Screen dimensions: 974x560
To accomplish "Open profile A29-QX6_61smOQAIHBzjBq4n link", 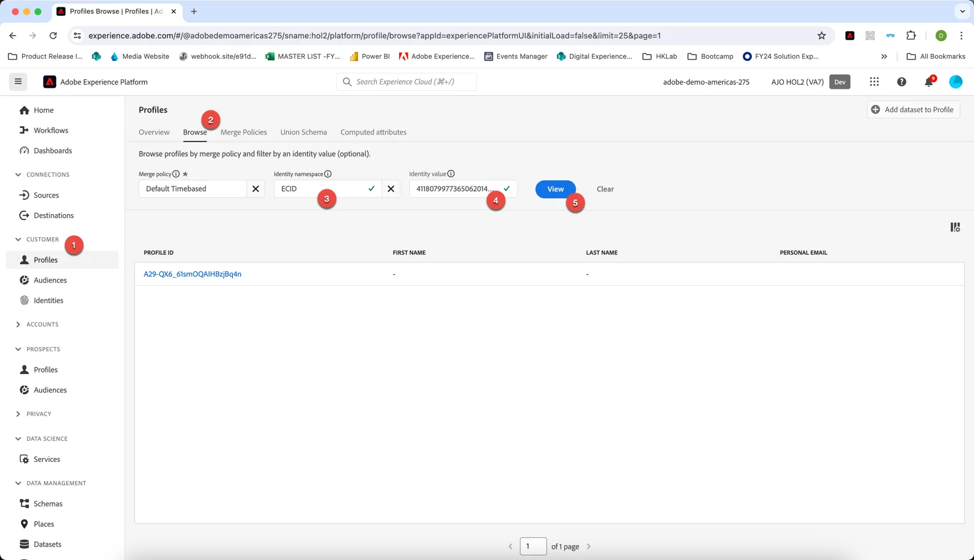I will point(192,274).
